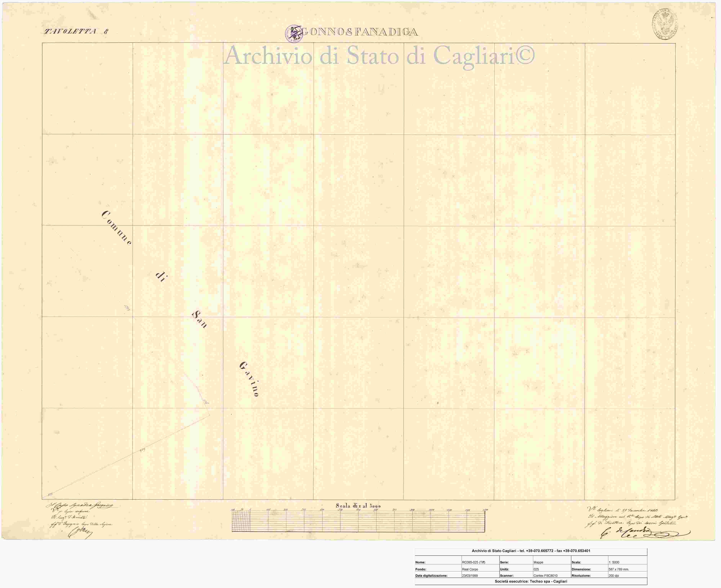Click the RC085-025 (Tiff) name value
This screenshot has width=721, height=588.
tap(473, 562)
